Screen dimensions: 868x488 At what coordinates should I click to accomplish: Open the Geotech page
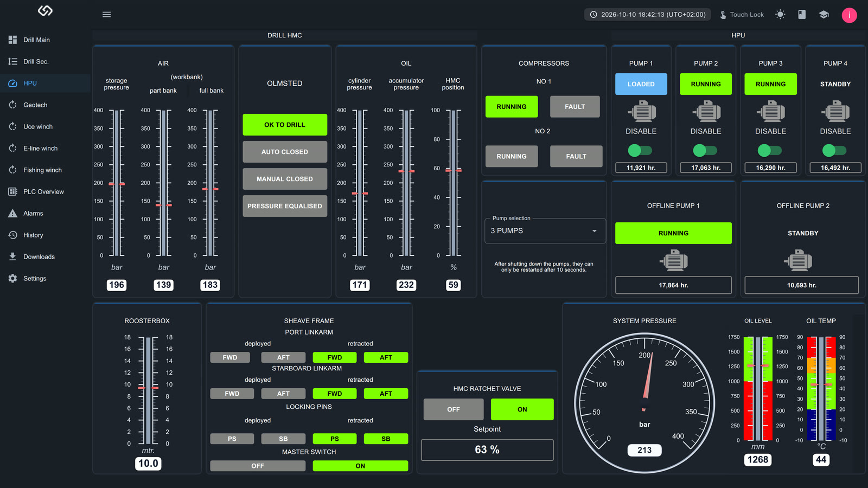(x=45, y=105)
